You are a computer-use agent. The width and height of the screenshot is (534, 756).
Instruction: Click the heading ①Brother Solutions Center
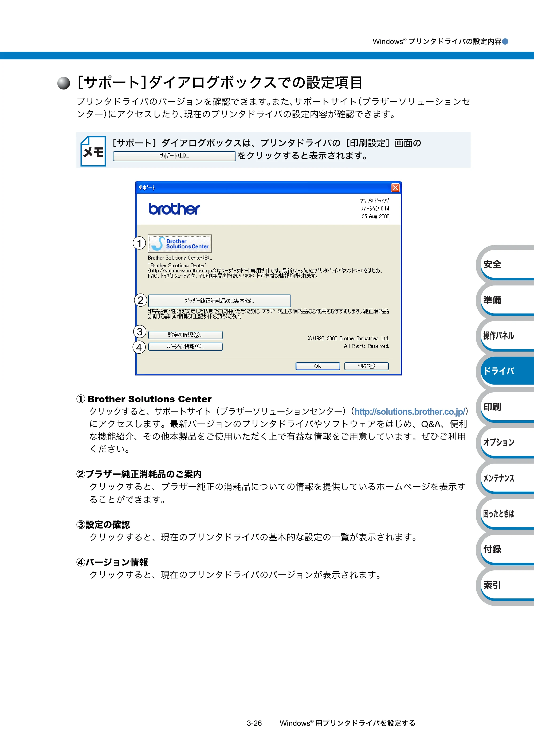[x=144, y=399]
